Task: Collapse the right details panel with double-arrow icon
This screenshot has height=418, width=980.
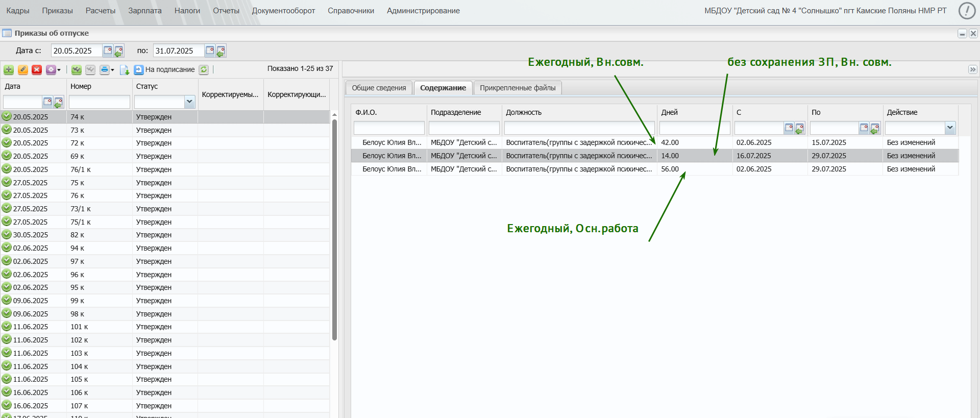Action: point(973,69)
